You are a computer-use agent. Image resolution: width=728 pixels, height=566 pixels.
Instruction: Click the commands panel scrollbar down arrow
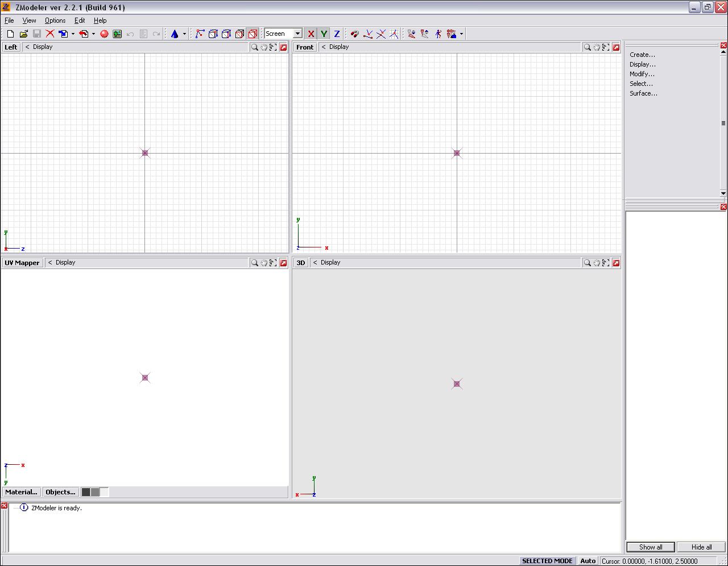(723, 193)
